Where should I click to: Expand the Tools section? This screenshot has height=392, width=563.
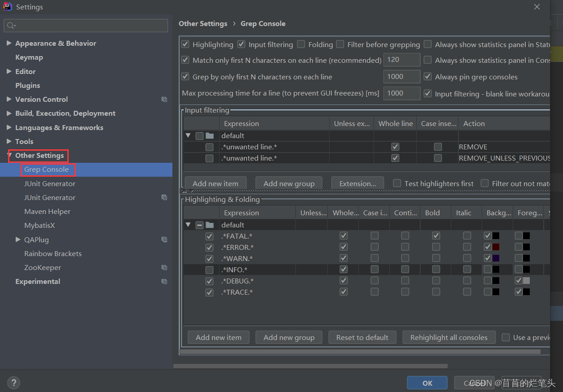point(9,141)
